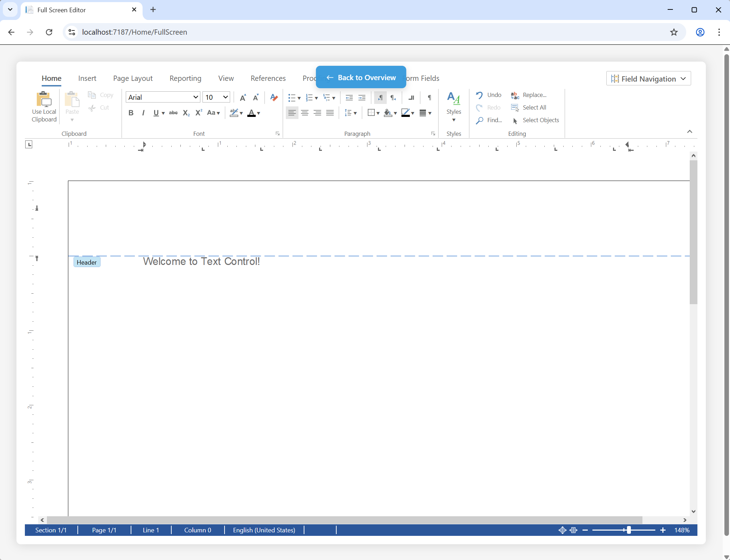The height and width of the screenshot is (560, 730).
Task: Switch to the Reporting ribbon tab
Action: [185, 78]
